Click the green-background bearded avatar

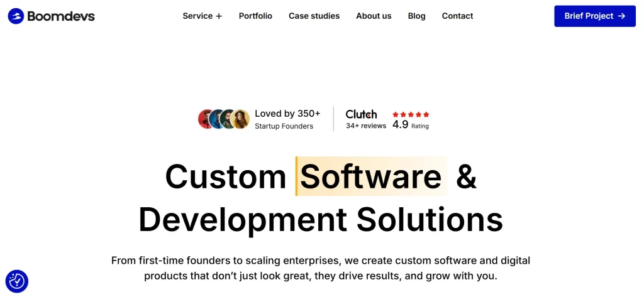tap(226, 119)
